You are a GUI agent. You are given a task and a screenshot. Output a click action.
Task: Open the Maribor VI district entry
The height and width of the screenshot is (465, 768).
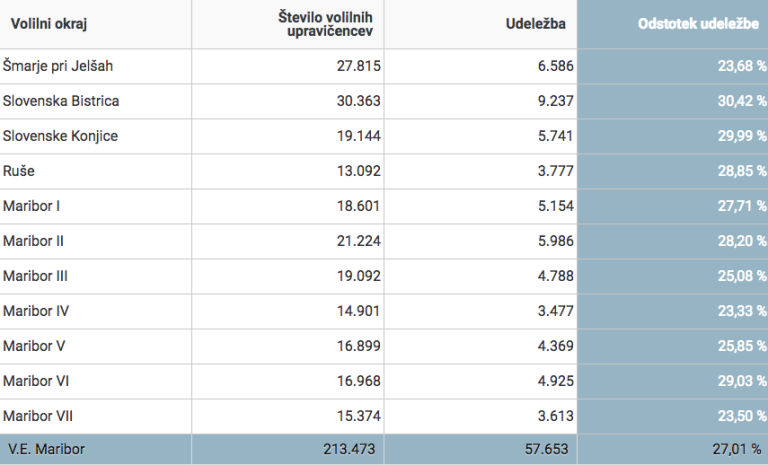click(36, 381)
